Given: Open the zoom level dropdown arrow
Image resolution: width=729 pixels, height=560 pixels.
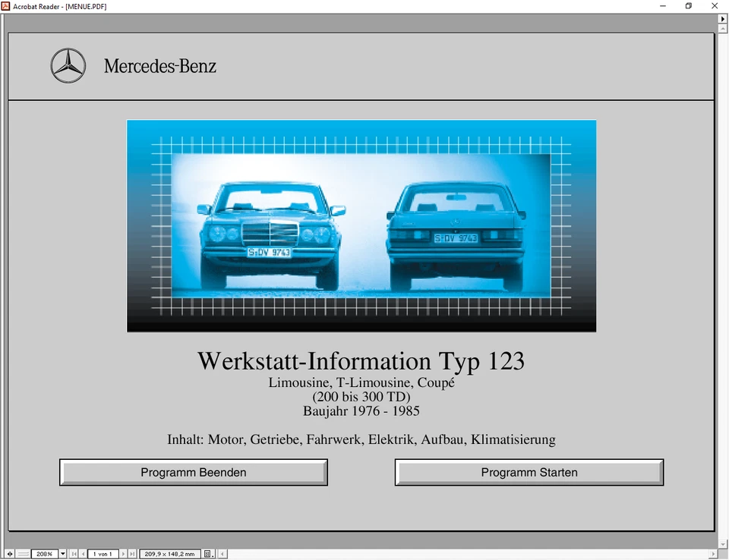Looking at the screenshot, I should pos(63,554).
